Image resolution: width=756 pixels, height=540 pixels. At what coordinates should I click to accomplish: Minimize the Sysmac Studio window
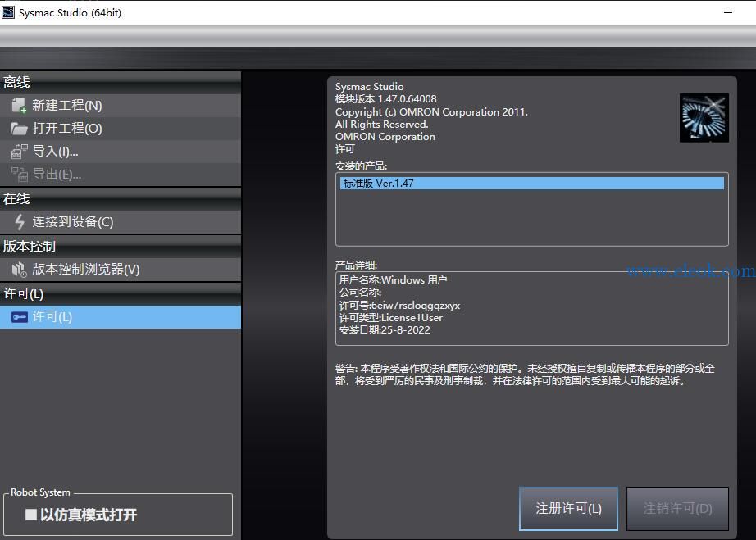coord(728,12)
